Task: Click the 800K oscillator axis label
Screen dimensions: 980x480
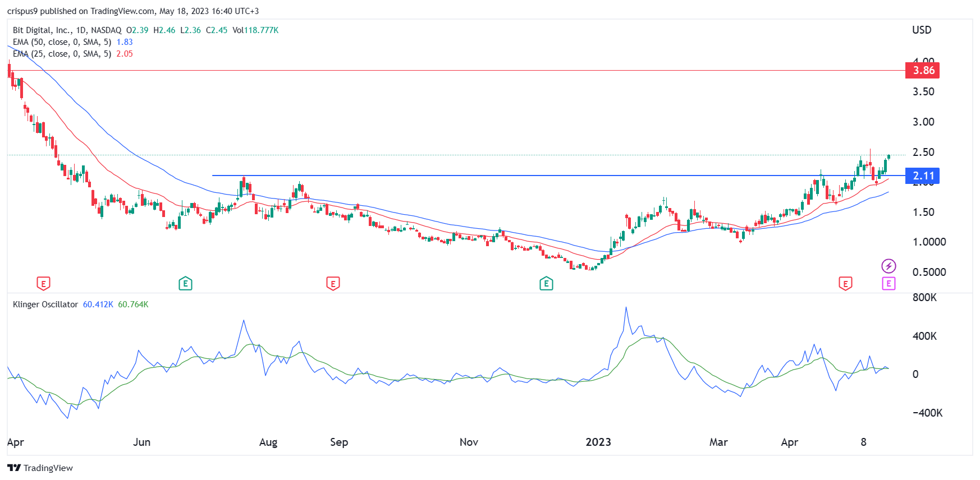Action: pyautogui.click(x=924, y=297)
